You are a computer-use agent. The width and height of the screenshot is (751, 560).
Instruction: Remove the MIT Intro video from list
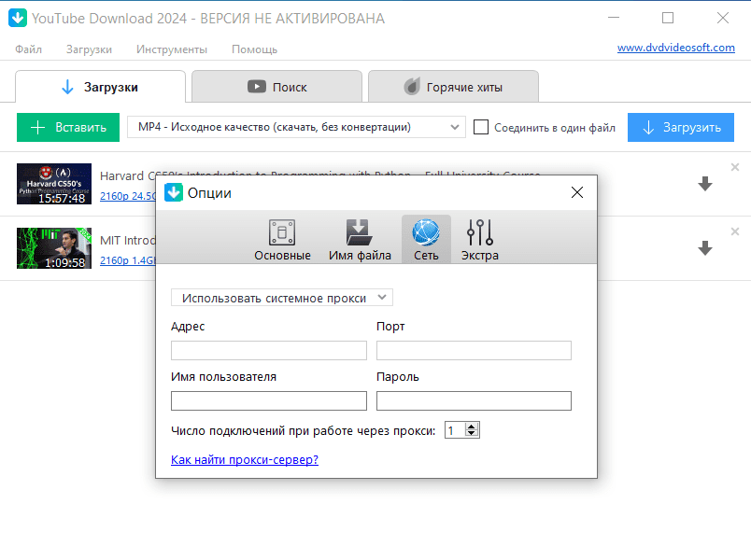click(735, 231)
